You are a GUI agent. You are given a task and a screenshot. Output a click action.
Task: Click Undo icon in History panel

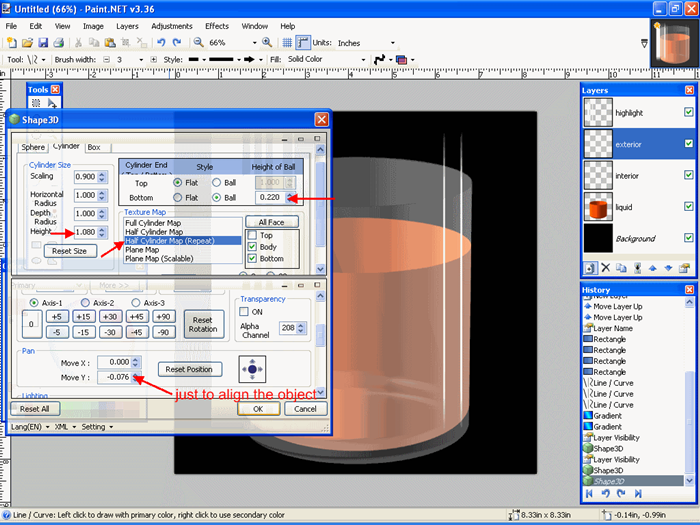click(605, 493)
